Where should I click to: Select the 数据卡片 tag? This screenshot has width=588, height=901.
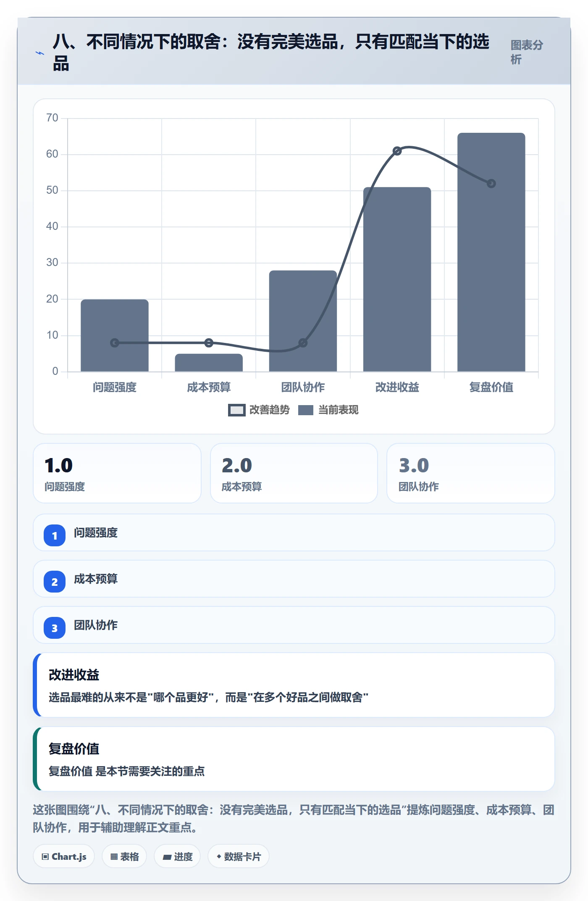coord(239,856)
